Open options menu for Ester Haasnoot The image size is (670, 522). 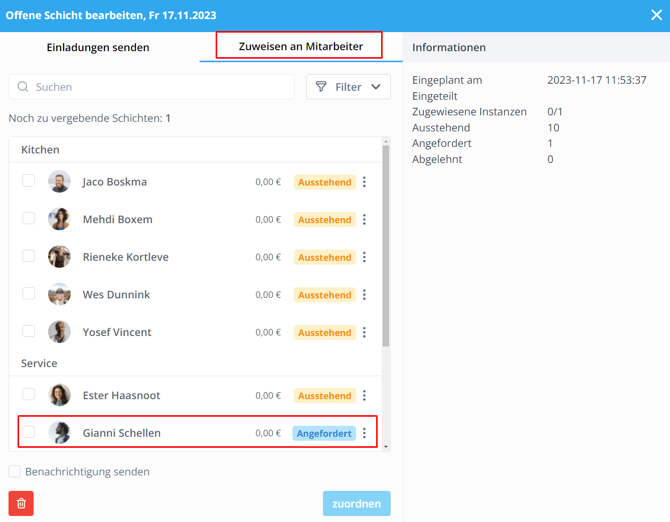pos(365,395)
